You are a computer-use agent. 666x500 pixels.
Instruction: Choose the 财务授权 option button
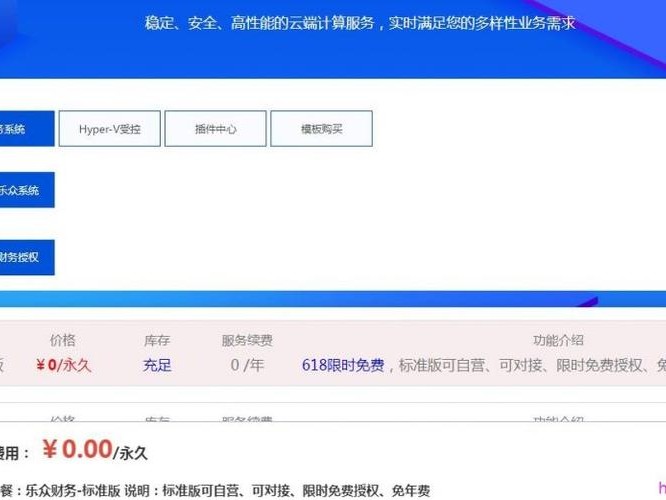pos(27,257)
